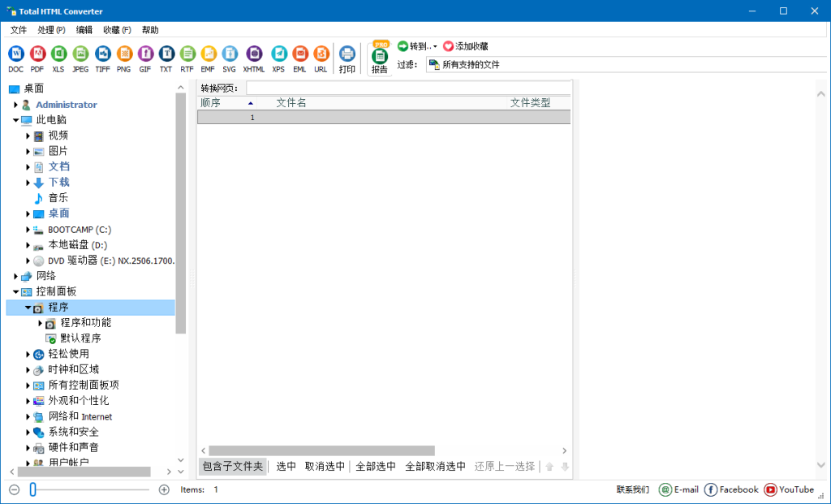Viewport: 831px width, 504px height.
Task: Open the Facebook link
Action: coord(731,489)
